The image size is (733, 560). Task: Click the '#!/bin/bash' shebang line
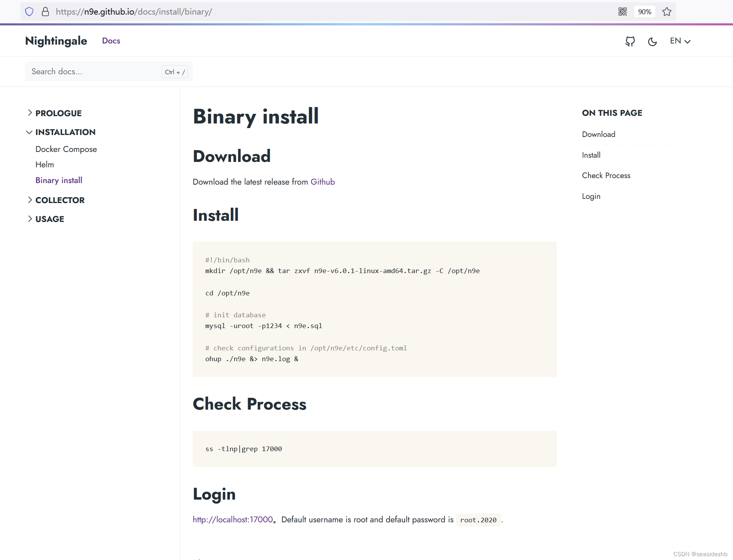pyautogui.click(x=227, y=260)
